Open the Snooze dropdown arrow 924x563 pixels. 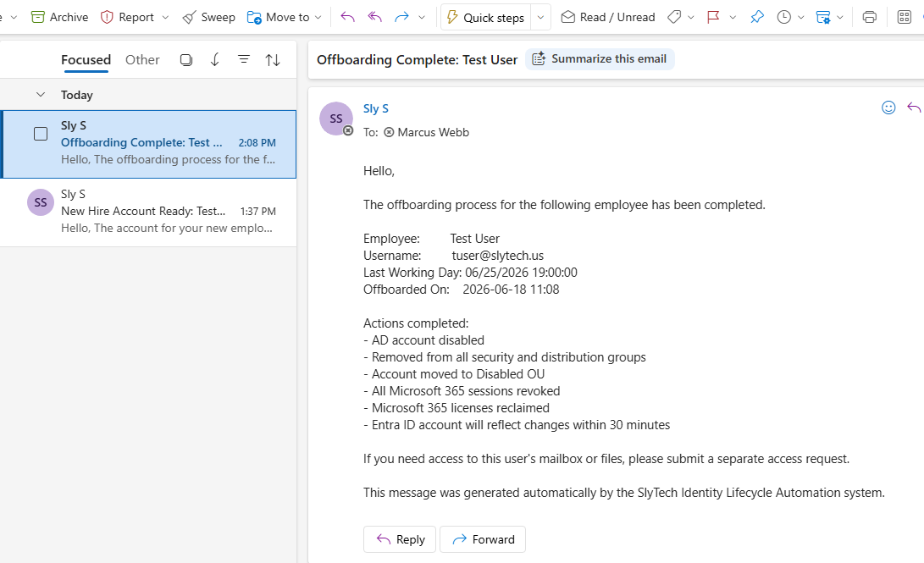pyautogui.click(x=801, y=17)
